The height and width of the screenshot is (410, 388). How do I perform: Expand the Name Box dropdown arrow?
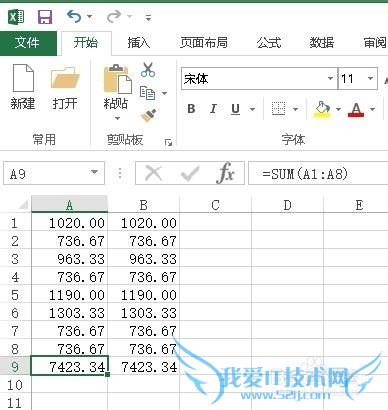pos(95,172)
